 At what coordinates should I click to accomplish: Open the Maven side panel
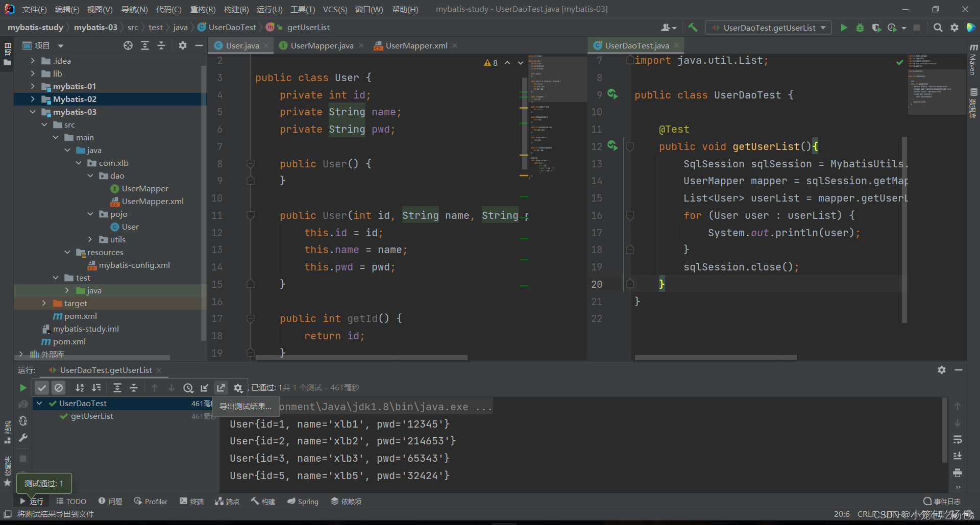coord(973,60)
